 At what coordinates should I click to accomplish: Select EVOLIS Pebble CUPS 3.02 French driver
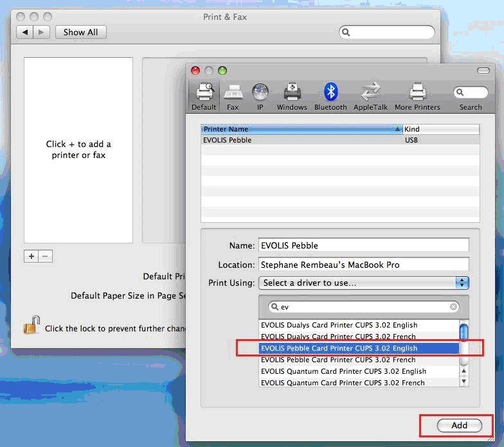pyautogui.click(x=359, y=360)
